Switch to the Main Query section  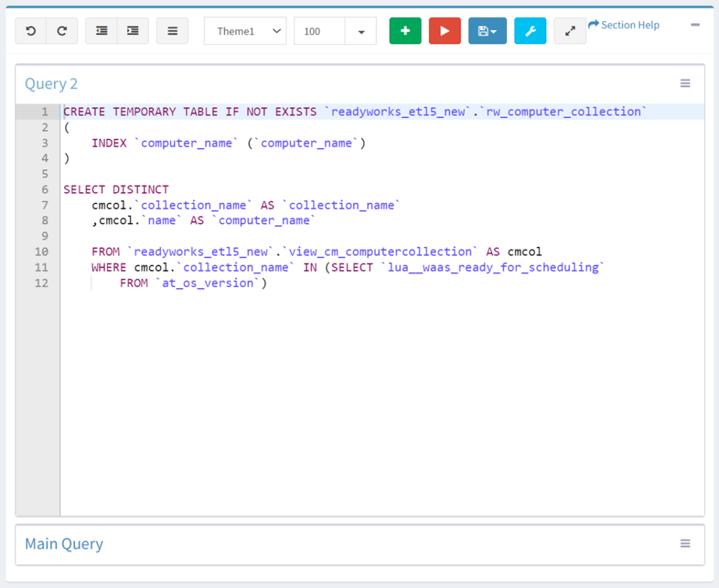63,544
